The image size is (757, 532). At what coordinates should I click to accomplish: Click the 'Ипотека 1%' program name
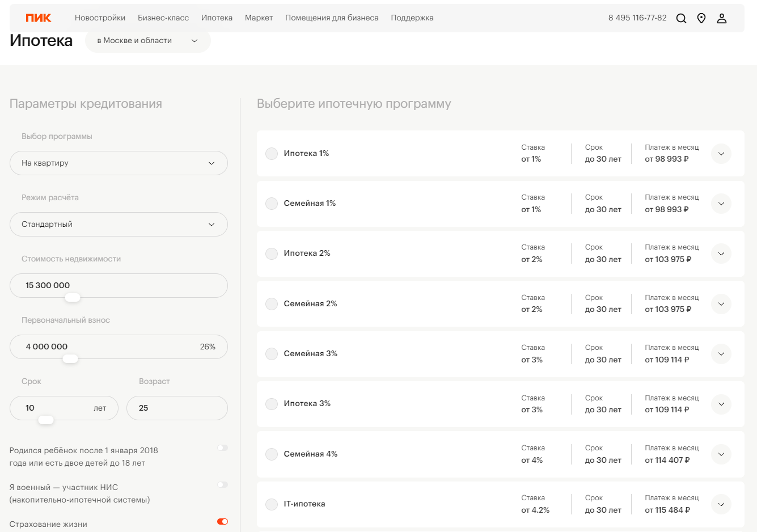pos(306,153)
